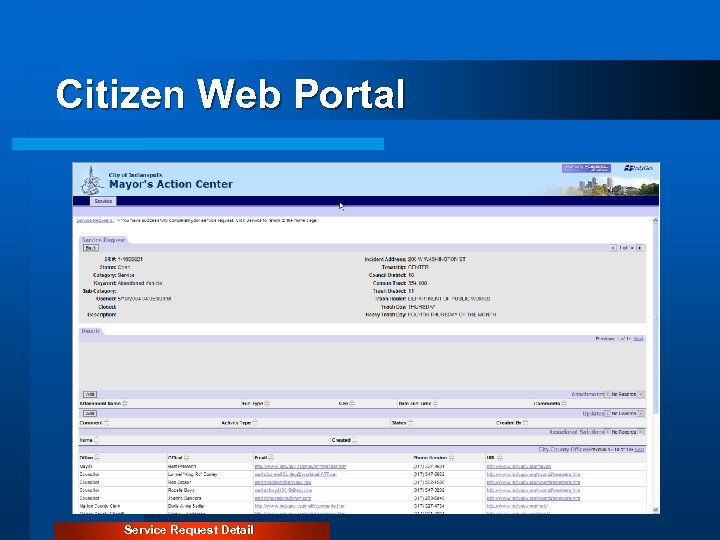The width and height of the screenshot is (720, 540).
Task: Open the Marion County Clerk email link
Action: tap(299, 506)
